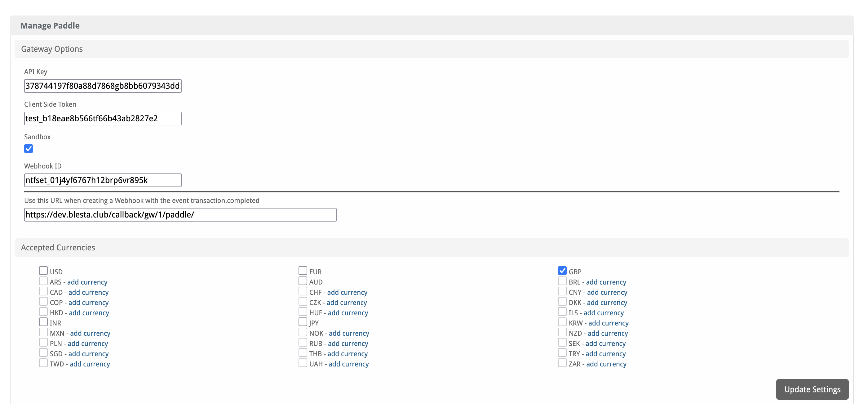This screenshot has height=404, width=868.
Task: Add THB currency via its link
Action: [348, 354]
